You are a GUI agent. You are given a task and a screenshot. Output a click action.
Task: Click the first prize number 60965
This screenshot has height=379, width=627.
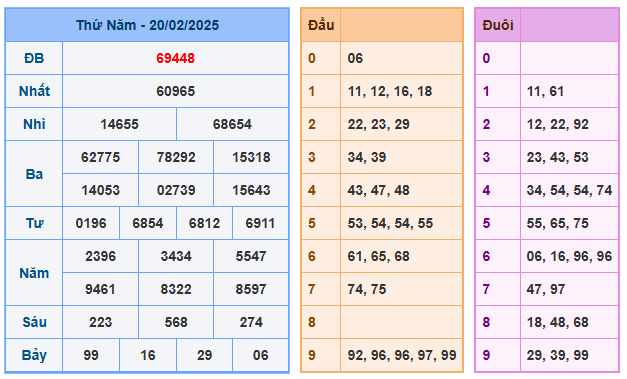point(175,91)
